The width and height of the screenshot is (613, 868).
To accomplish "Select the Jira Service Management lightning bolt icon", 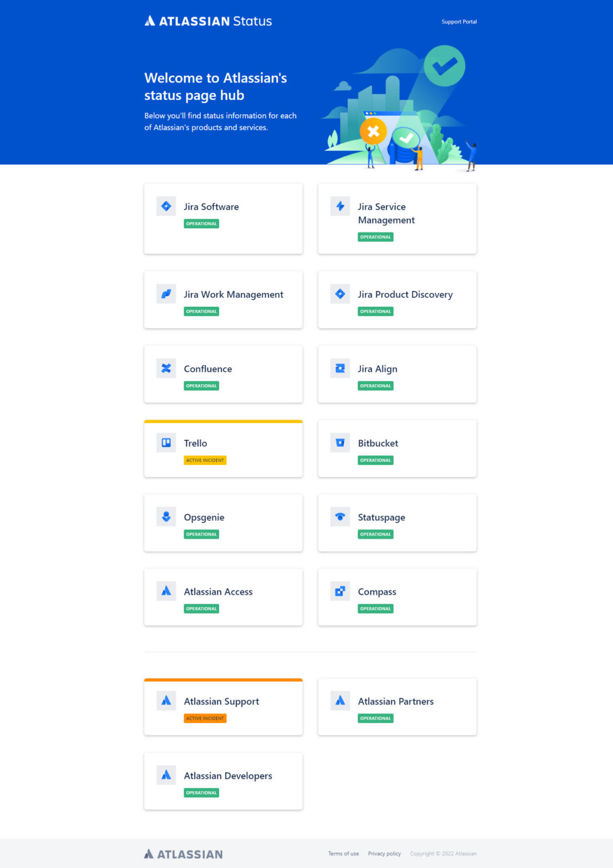I will [340, 206].
